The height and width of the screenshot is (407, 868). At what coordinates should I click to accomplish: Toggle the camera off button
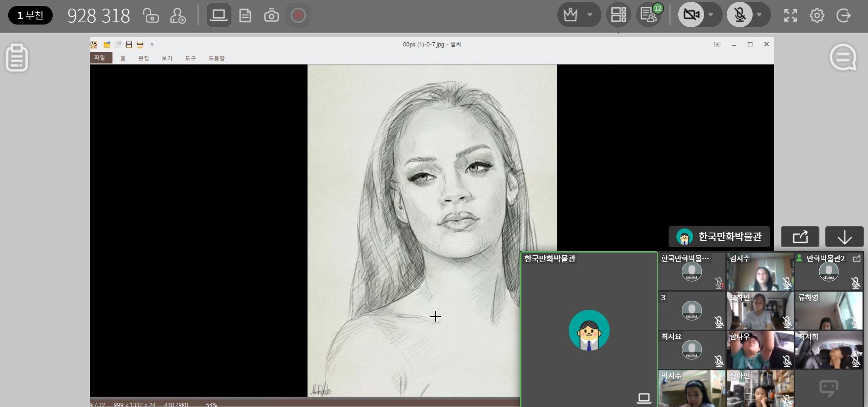pyautogui.click(x=691, y=15)
